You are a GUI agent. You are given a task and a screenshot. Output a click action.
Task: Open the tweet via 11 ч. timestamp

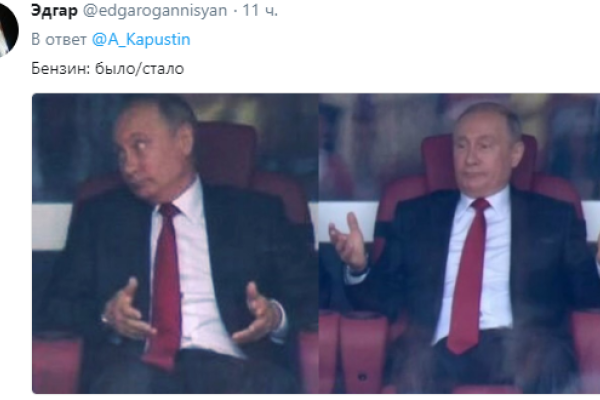[x=260, y=10]
